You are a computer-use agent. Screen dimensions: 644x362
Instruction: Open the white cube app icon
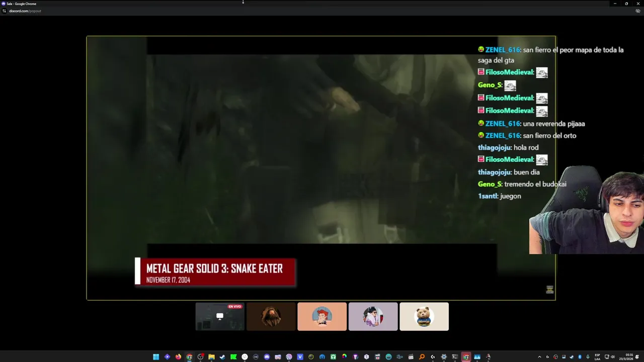366,357
